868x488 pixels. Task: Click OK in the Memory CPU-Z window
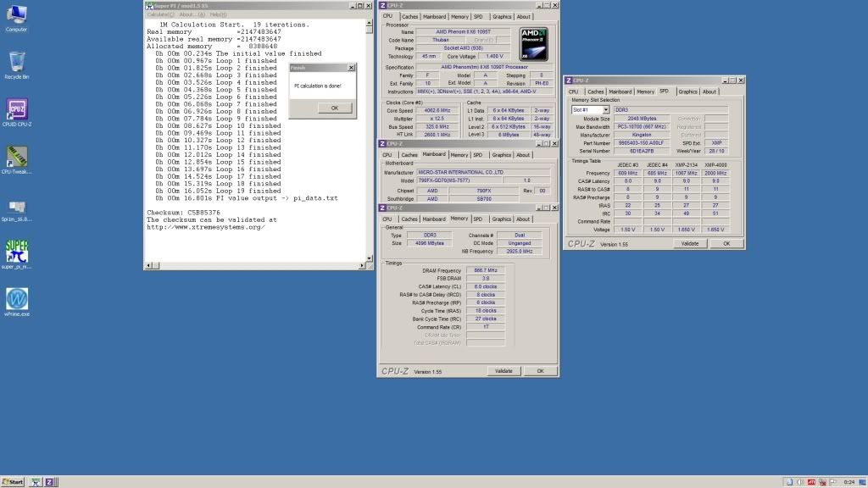pos(540,371)
